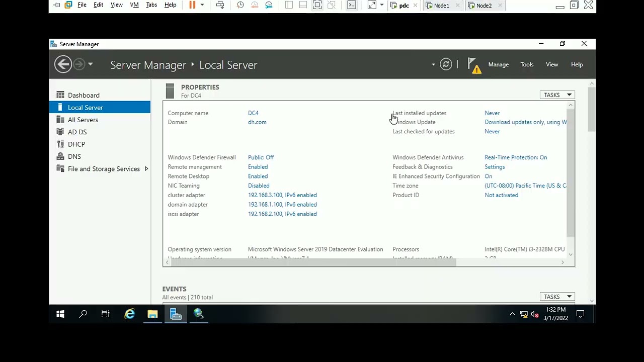Click computer name DC4 link

[253, 113]
